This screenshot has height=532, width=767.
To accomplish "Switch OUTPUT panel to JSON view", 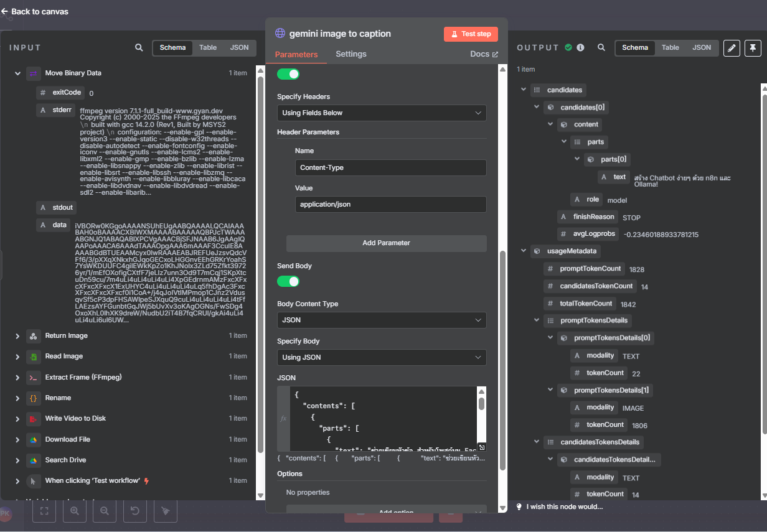I will tap(702, 47).
